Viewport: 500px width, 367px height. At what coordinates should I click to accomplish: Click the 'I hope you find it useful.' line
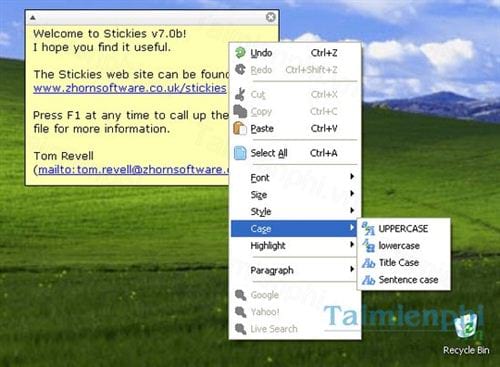click(x=102, y=47)
